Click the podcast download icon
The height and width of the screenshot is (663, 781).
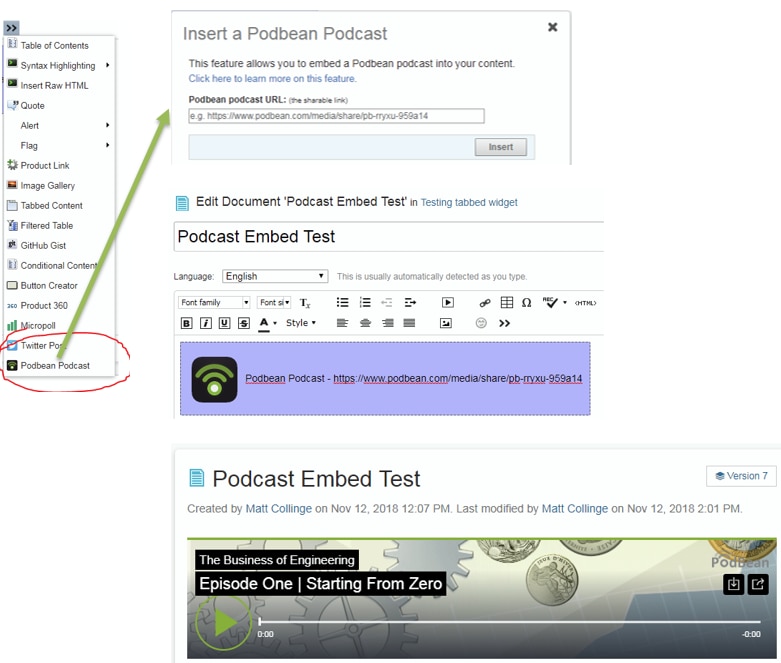733,584
